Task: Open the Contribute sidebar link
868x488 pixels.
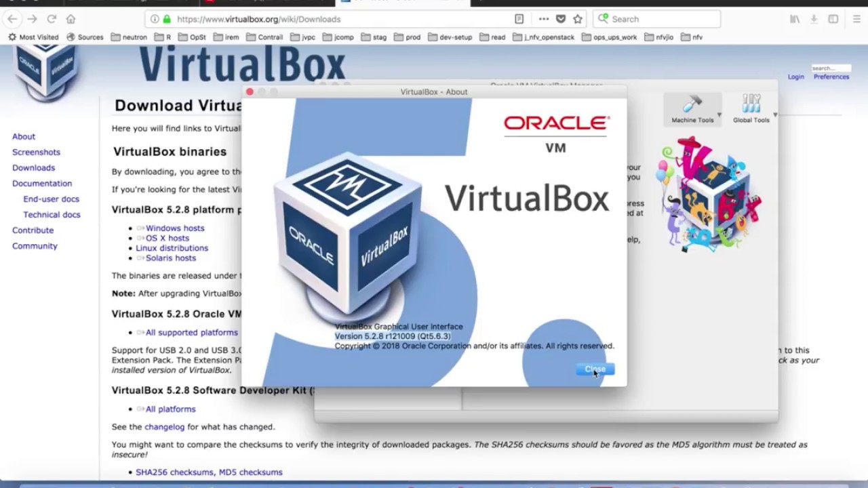Action: (33, 230)
